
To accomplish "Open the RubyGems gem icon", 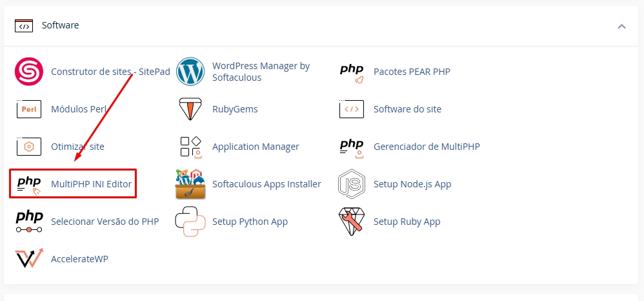I will tap(190, 109).
